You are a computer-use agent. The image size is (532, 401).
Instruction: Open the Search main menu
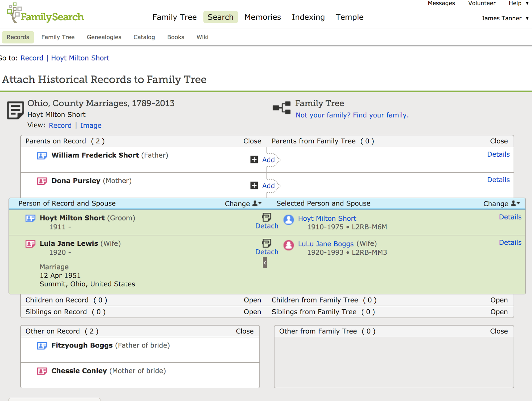(x=220, y=17)
